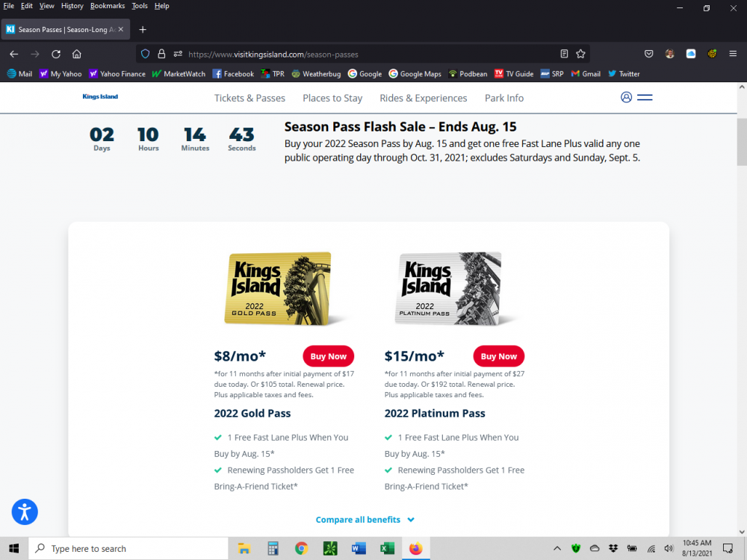Viewport: 747px width, 560px height.
Task: Open the History menu
Action: coord(72,6)
